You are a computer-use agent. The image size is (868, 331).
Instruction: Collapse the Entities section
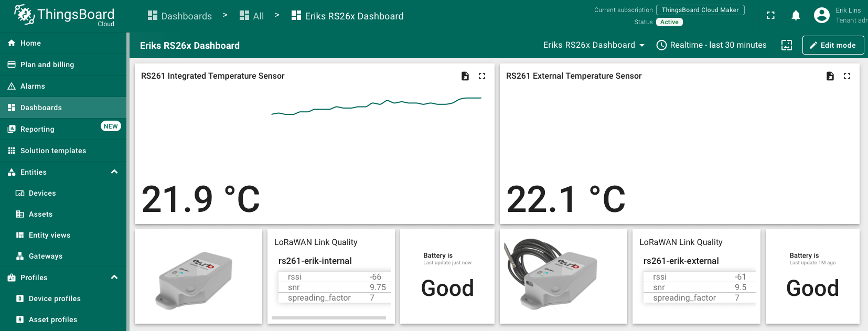(x=114, y=172)
